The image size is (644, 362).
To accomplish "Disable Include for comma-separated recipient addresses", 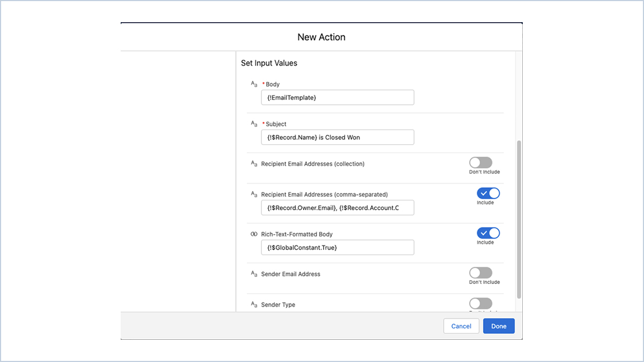I will (x=488, y=193).
